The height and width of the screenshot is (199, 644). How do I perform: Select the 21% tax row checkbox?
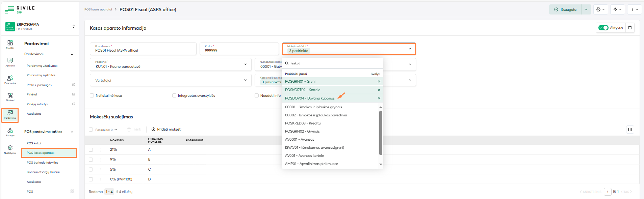(91, 150)
